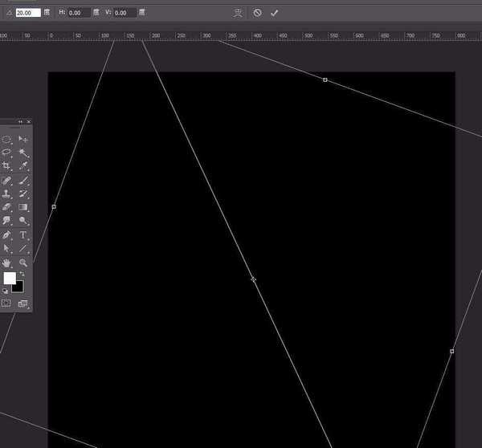
Task: Click the rotation angle input field
Action: (28, 13)
